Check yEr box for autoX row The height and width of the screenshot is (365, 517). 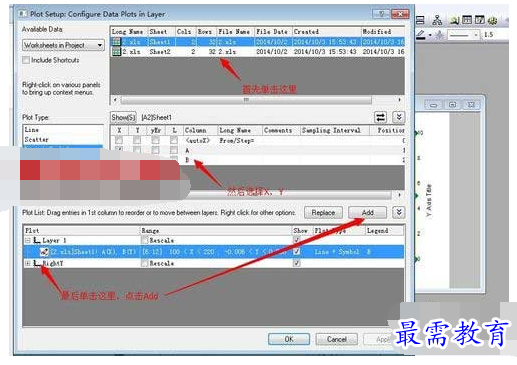[x=155, y=140]
